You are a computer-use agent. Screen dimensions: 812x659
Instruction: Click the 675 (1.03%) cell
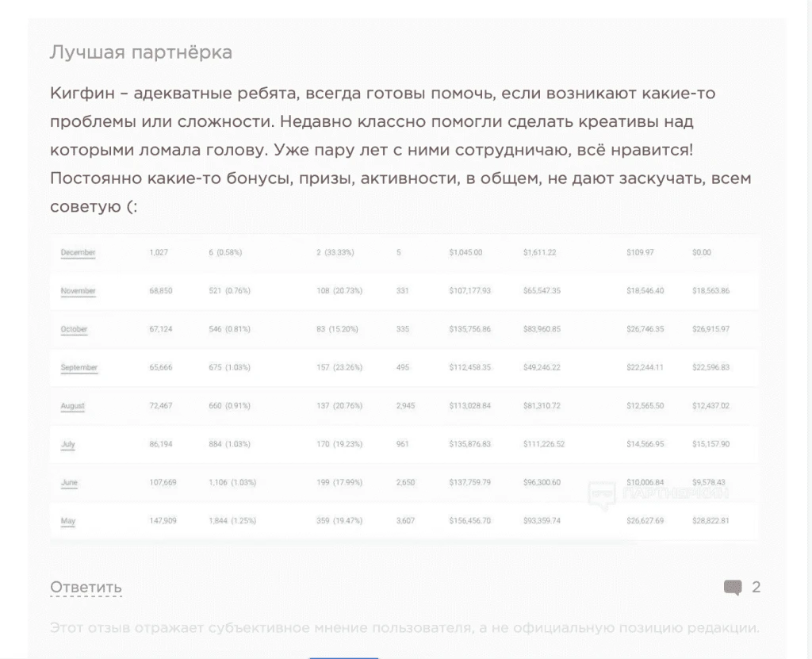click(x=229, y=367)
